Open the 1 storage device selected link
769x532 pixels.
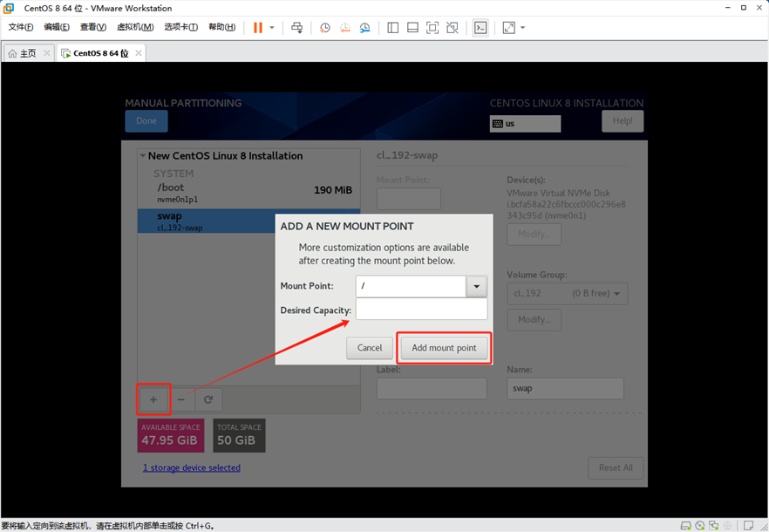click(x=192, y=467)
